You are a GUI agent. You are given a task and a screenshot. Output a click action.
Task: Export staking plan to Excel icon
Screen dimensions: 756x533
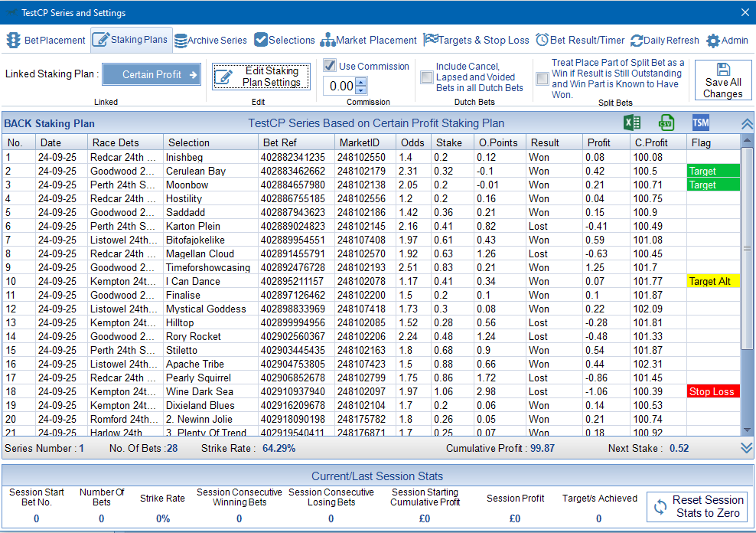(632, 123)
